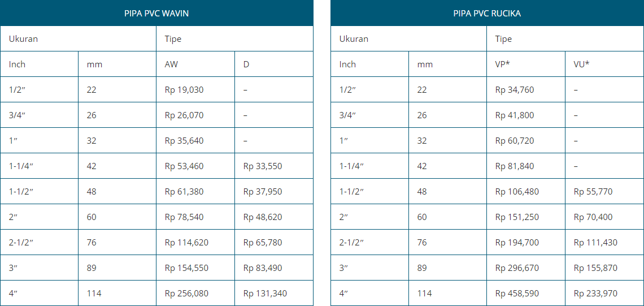Select the Rucika VP* column header

point(502,64)
